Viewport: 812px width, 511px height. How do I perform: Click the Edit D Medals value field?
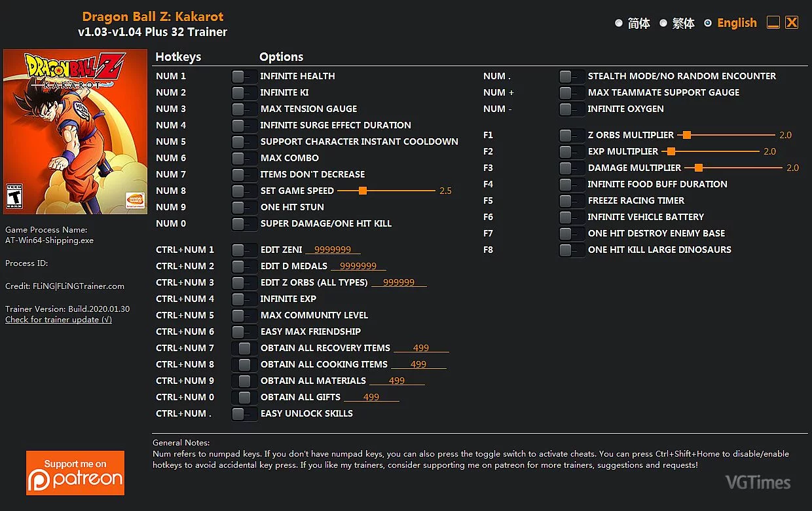(x=358, y=266)
